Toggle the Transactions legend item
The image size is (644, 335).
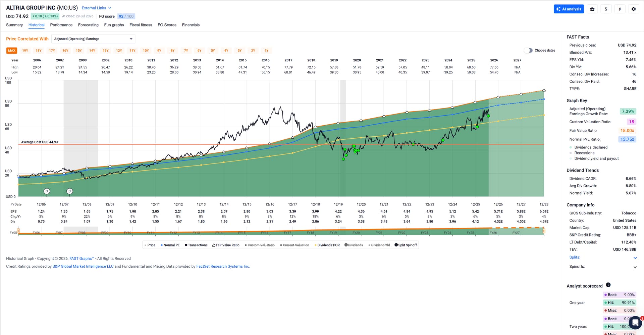[x=196, y=245]
